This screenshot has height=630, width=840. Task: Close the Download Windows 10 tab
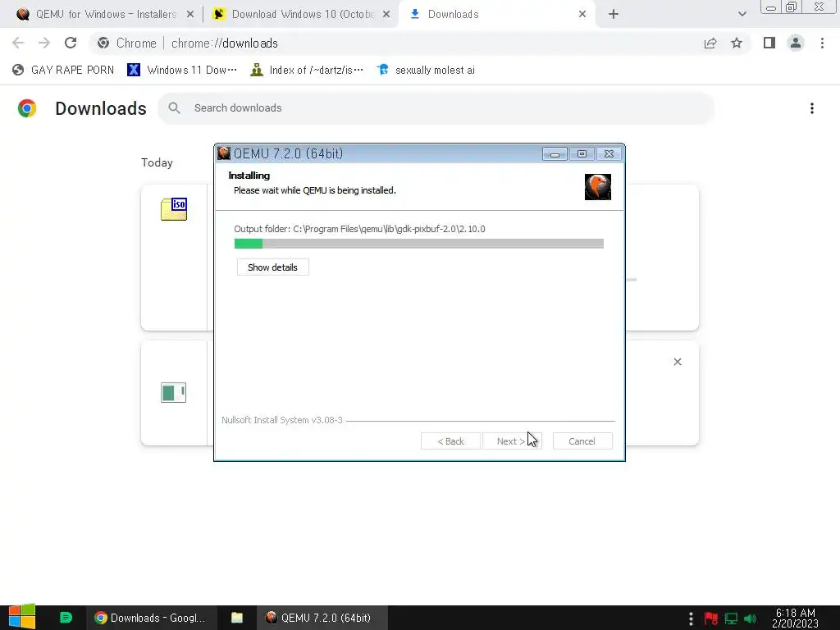(386, 15)
